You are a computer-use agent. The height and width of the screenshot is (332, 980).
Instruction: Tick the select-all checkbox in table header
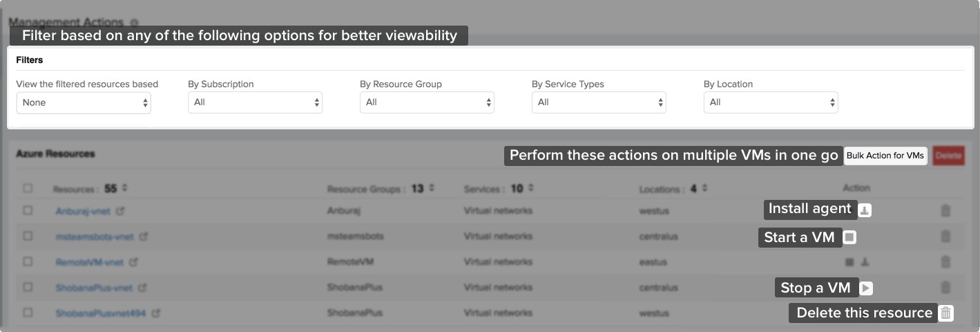[28, 188]
